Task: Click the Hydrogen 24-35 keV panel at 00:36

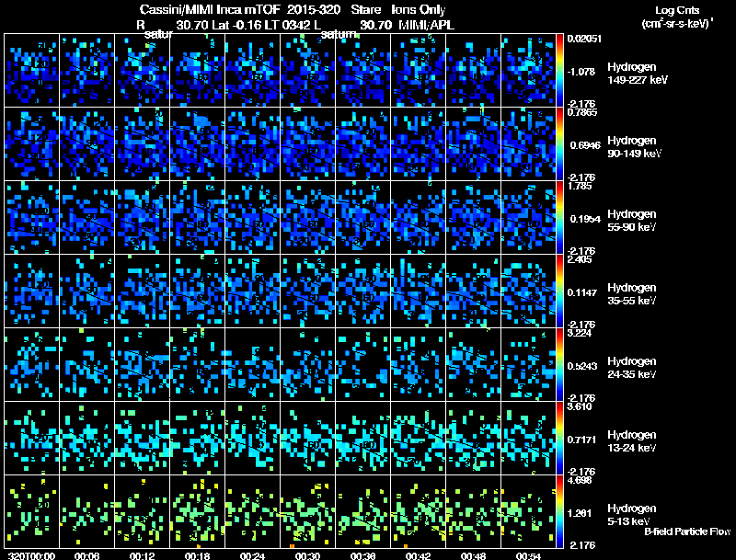Action: [x=362, y=364]
